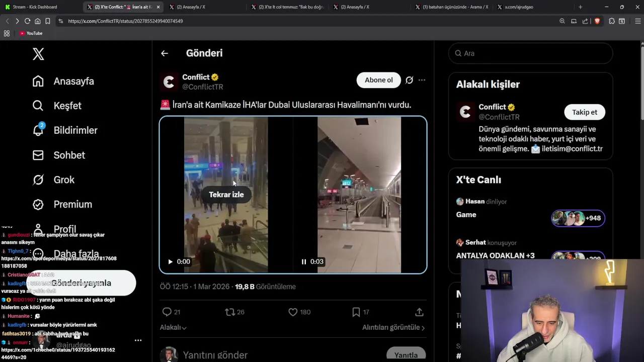
Task: Switch to X'te It col temmuz tab
Action: tap(287, 7)
